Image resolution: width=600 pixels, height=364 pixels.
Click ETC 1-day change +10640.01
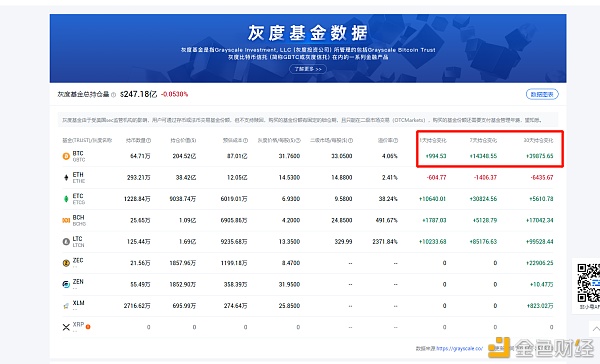pyautogui.click(x=432, y=199)
